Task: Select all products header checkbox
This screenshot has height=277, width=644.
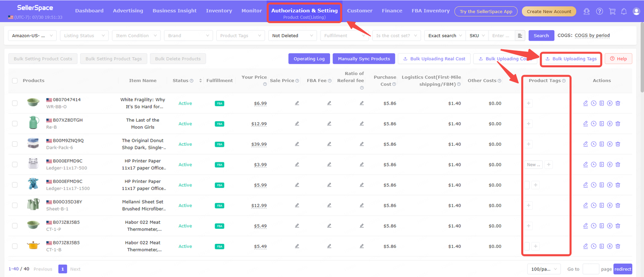Action: (15, 81)
